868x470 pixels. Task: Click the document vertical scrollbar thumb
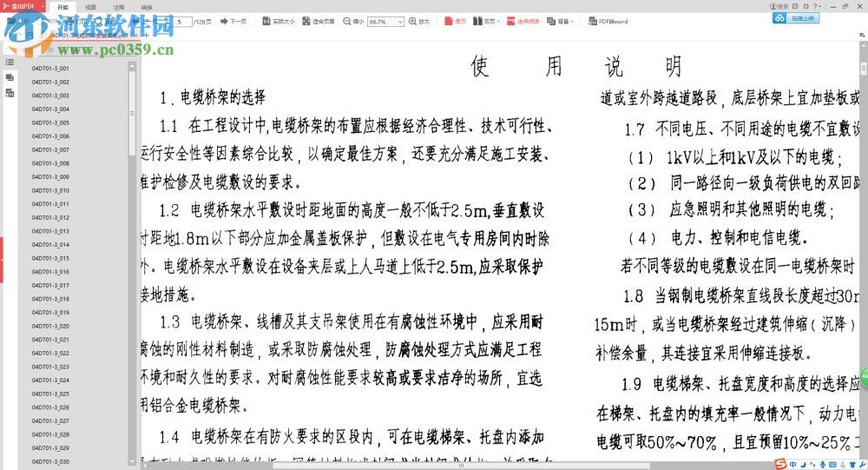(x=864, y=68)
